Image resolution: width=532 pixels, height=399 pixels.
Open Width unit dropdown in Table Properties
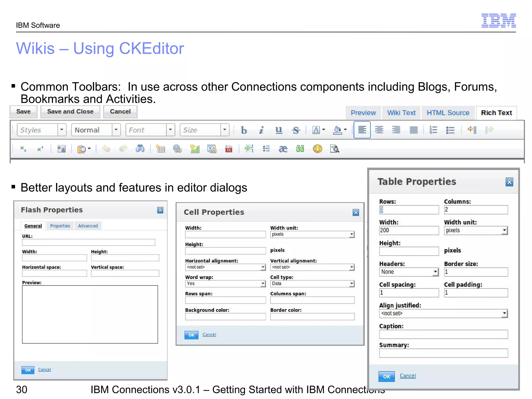tap(476, 230)
